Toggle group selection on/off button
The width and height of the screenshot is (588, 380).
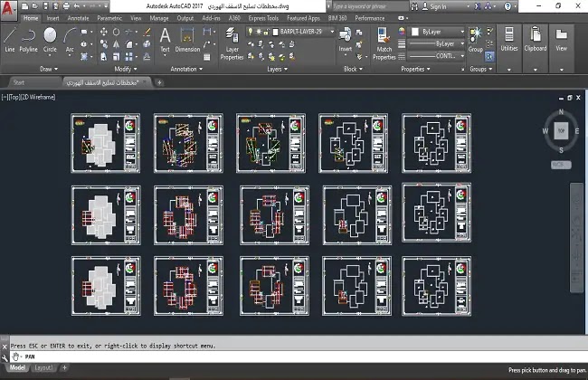tap(489, 57)
